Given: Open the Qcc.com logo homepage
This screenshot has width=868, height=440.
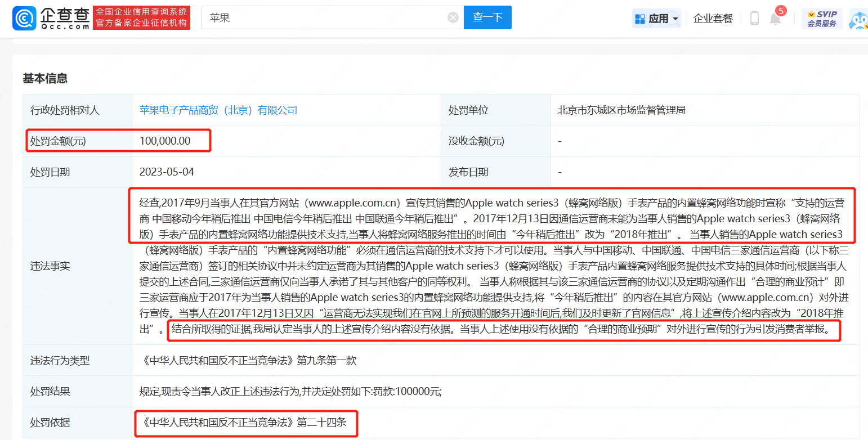Looking at the screenshot, I should click(51, 18).
